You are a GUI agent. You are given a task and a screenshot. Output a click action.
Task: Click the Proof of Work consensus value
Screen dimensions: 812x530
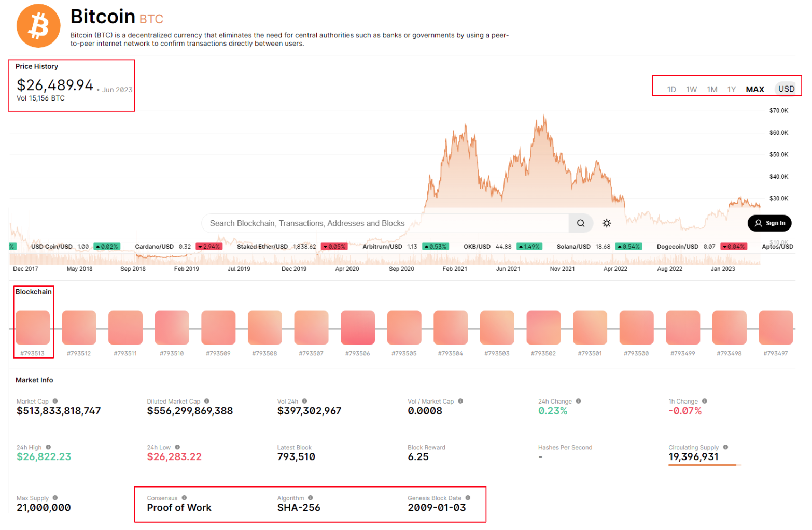point(179,508)
